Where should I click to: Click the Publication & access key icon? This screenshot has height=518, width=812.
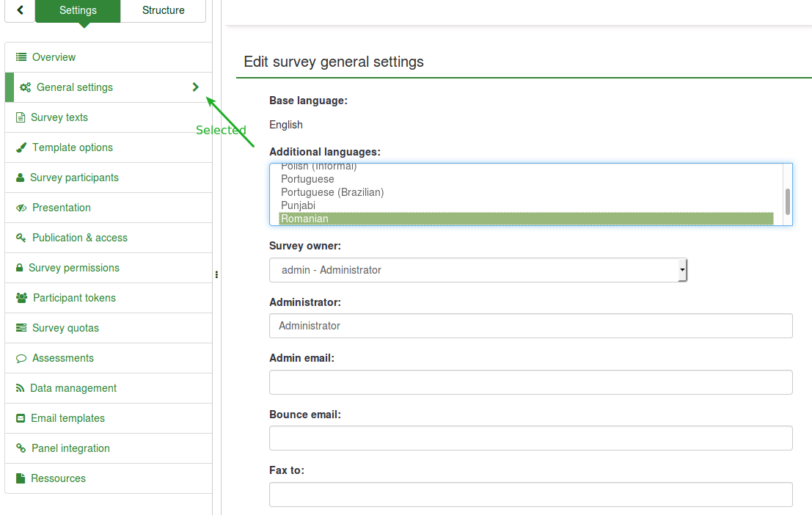click(x=21, y=238)
